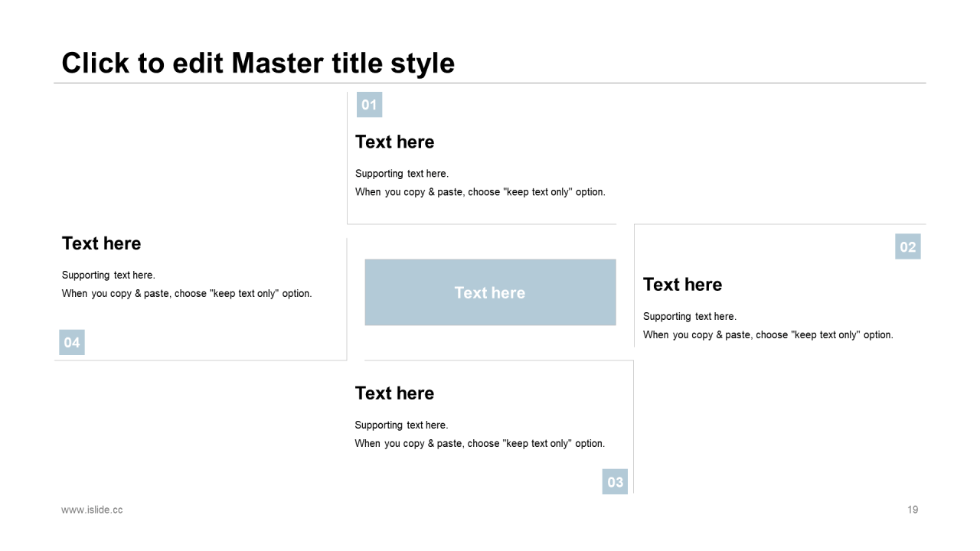Select the "Text here" heading above badge 04
The image size is (980, 551).
(x=101, y=243)
